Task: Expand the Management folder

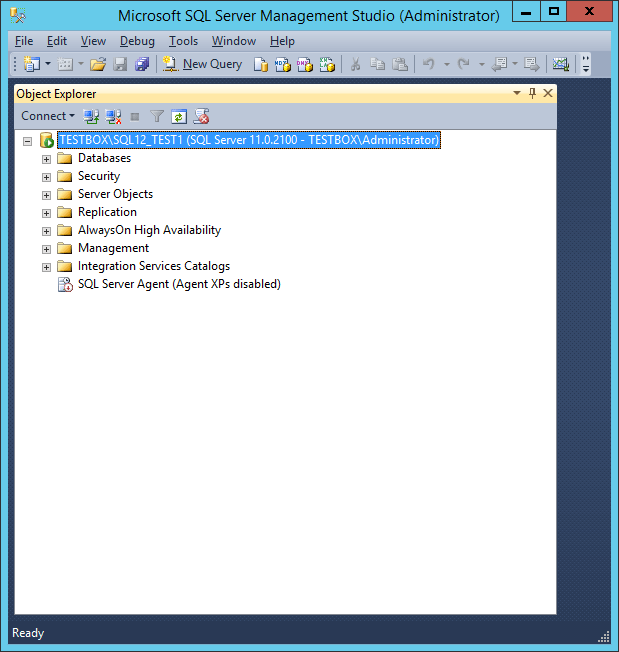Action: pos(47,249)
